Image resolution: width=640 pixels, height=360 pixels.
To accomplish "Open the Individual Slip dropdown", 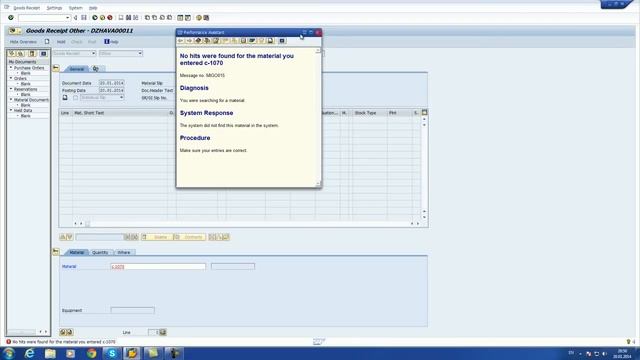I will pos(121,98).
